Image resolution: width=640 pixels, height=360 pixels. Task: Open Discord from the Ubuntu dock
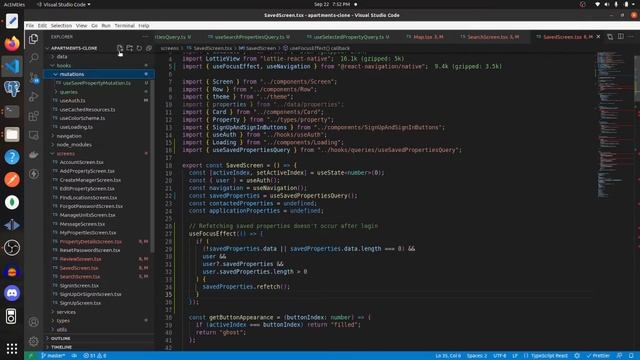[x=12, y=293]
